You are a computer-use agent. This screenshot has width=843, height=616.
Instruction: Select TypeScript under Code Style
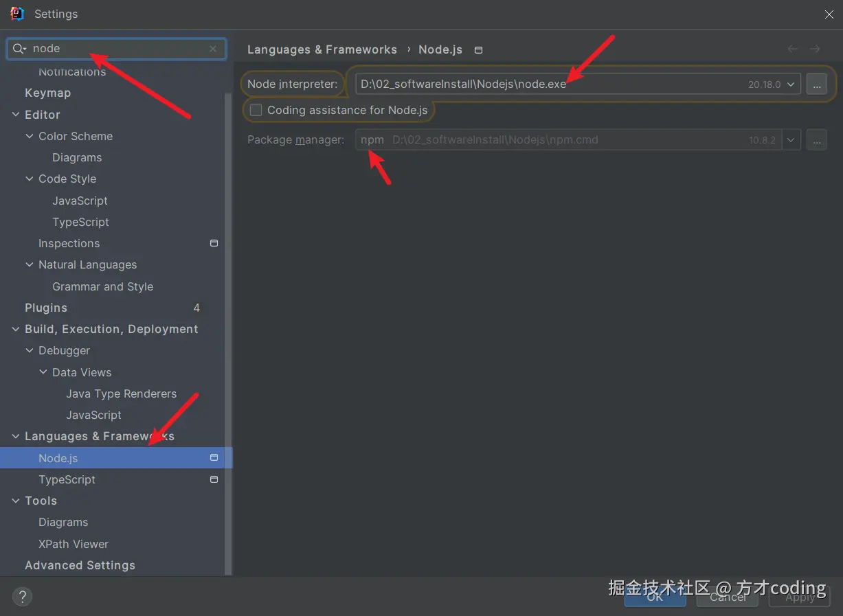coord(80,222)
